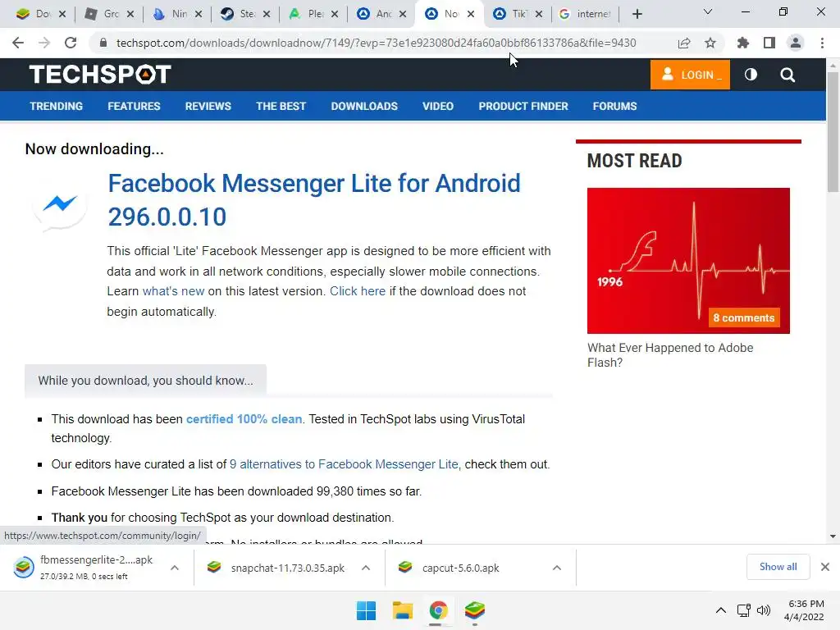Open the REVIEWS section
Viewport: 840px width, 630px height.
click(x=208, y=106)
